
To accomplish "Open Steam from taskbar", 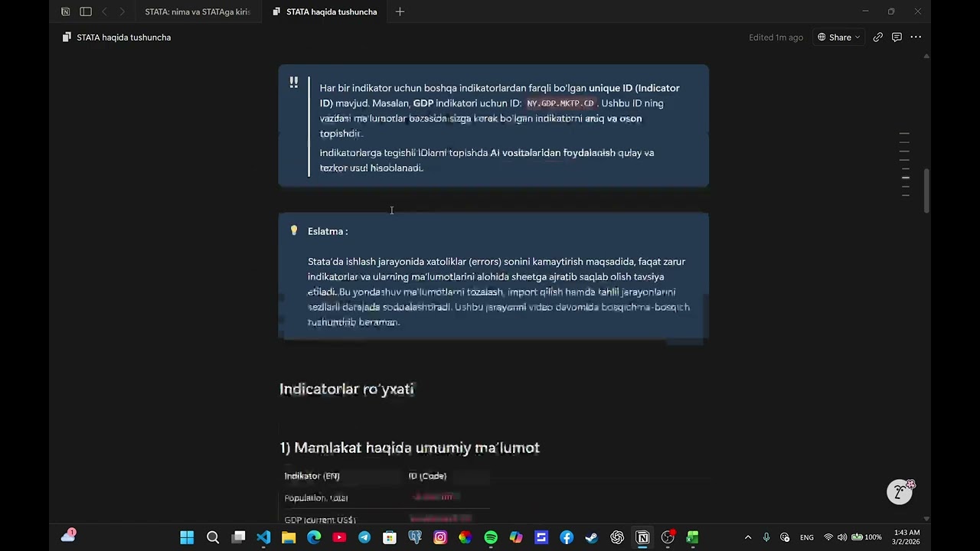I will (592, 537).
